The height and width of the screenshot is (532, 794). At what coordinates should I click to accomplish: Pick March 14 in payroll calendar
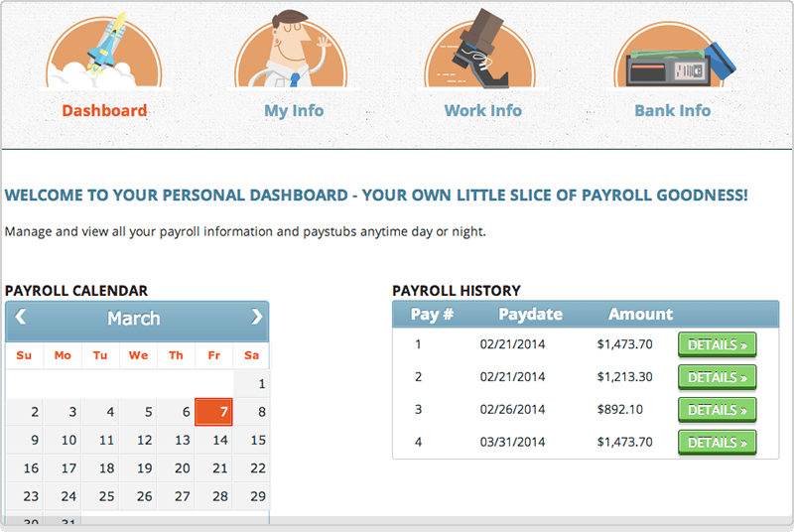[213, 440]
